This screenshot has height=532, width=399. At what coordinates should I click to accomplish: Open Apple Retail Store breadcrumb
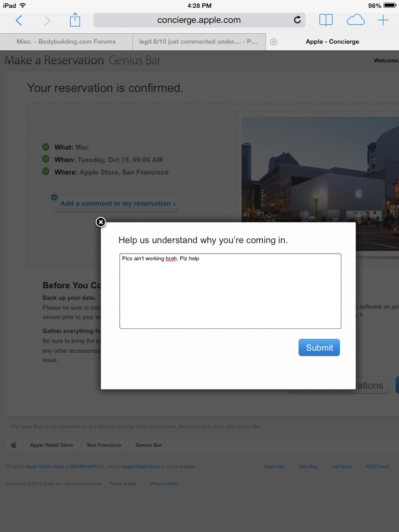(x=51, y=445)
